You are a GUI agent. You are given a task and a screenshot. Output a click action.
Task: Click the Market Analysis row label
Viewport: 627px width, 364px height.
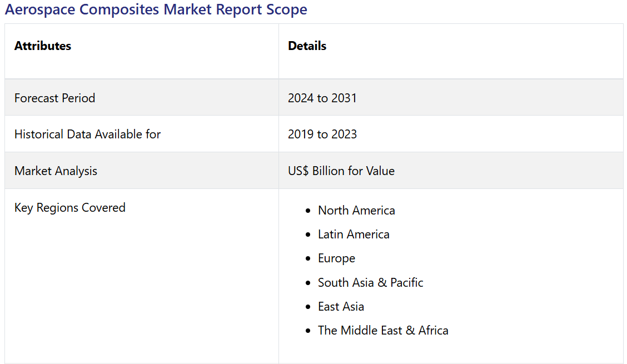56,171
